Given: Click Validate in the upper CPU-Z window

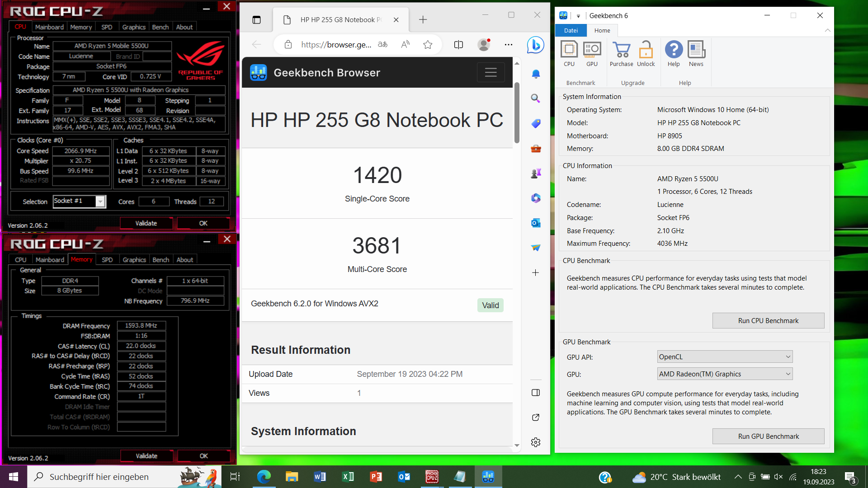Looking at the screenshot, I should coord(146,223).
